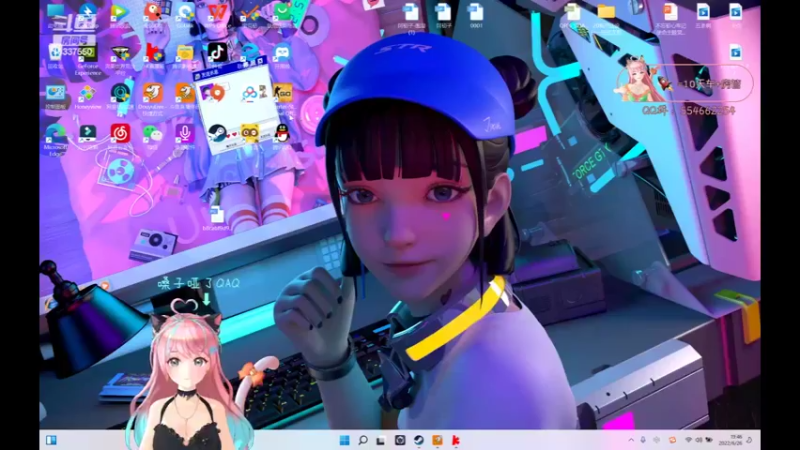Launch the yellow owl app icon

[x=249, y=133]
